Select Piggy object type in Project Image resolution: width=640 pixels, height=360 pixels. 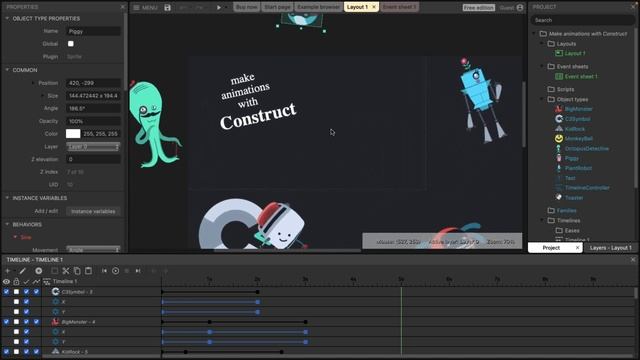point(571,158)
